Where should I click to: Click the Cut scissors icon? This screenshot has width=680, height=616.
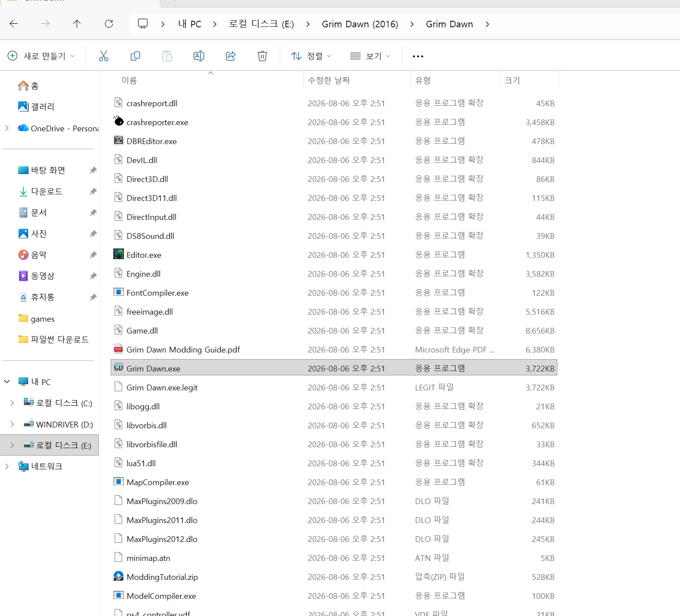pos(104,56)
